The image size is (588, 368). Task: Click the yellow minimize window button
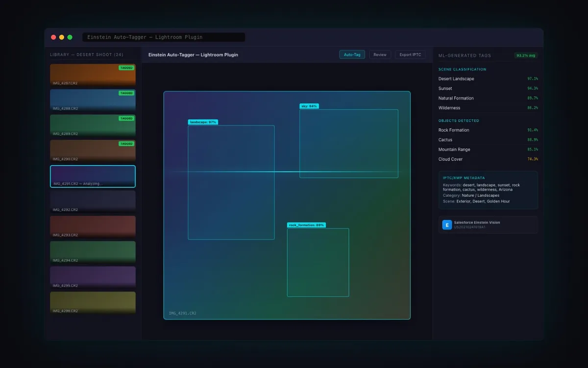[62, 37]
